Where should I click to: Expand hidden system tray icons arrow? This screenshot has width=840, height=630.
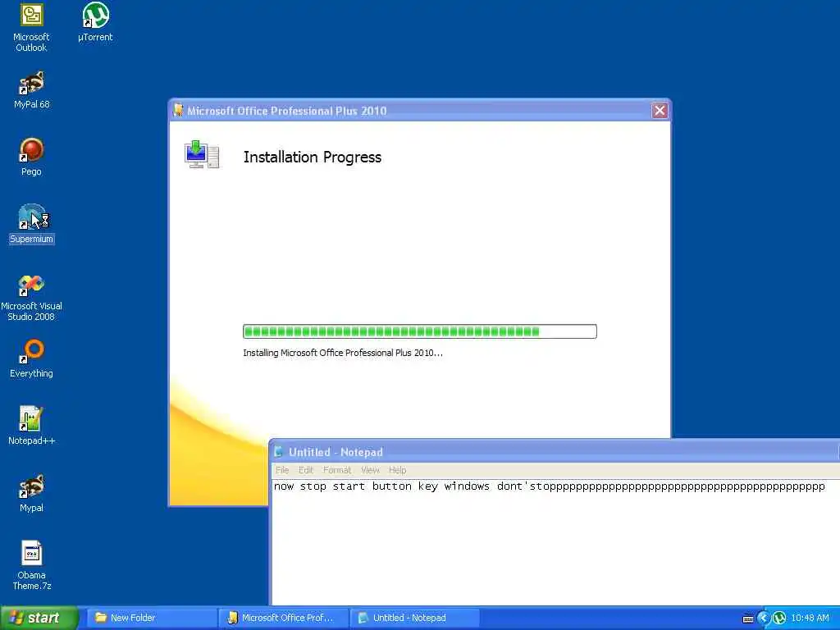763,618
